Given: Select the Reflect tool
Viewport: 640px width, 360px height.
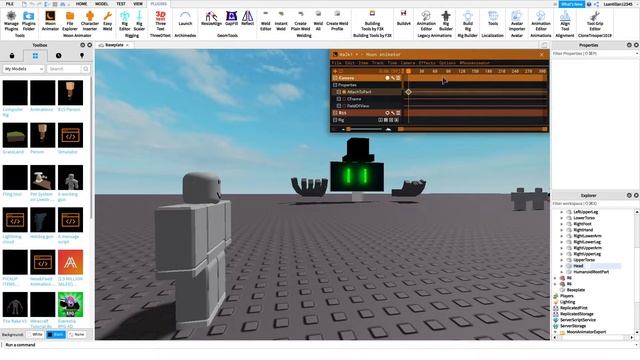Looking at the screenshot, I should 247,19.
